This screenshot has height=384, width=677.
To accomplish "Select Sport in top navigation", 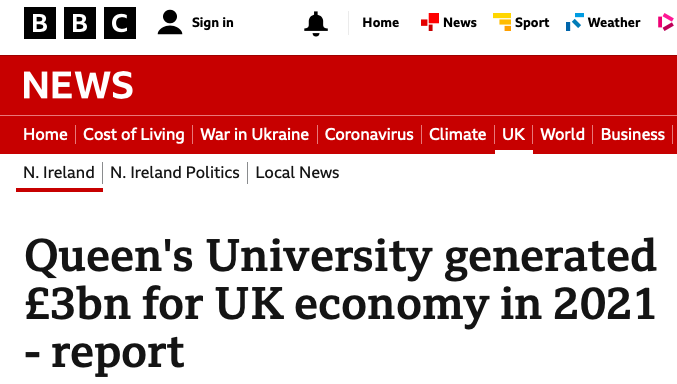I will click(x=532, y=22).
